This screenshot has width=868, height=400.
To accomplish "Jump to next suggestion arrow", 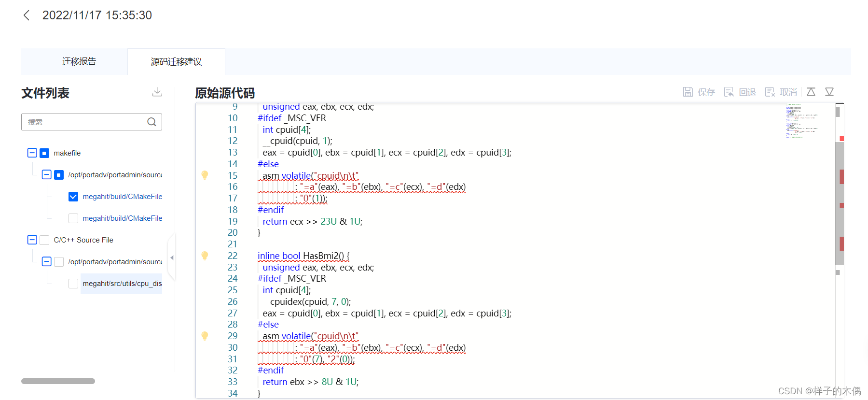I will (829, 92).
